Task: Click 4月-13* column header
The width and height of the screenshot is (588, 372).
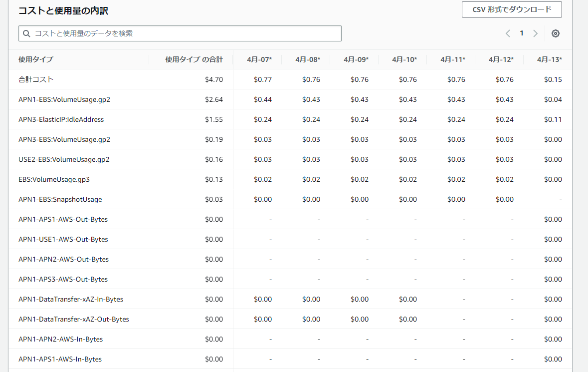Action: tap(550, 59)
